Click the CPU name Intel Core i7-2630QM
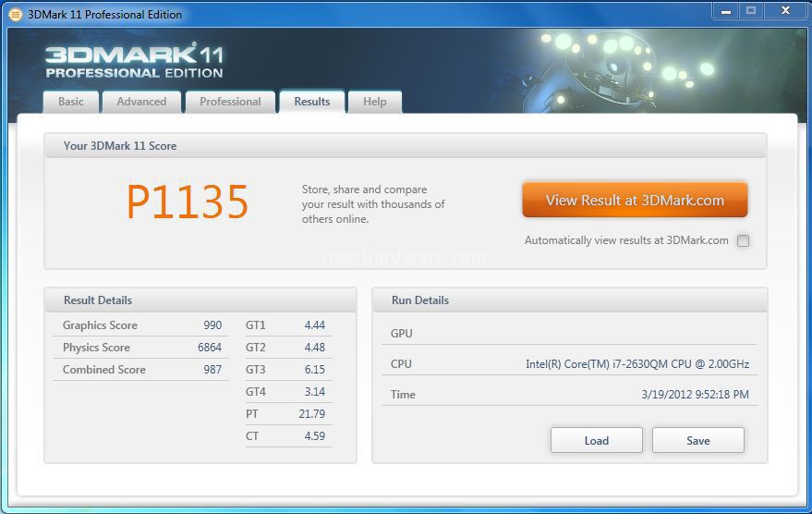This screenshot has width=812, height=514. click(637, 364)
